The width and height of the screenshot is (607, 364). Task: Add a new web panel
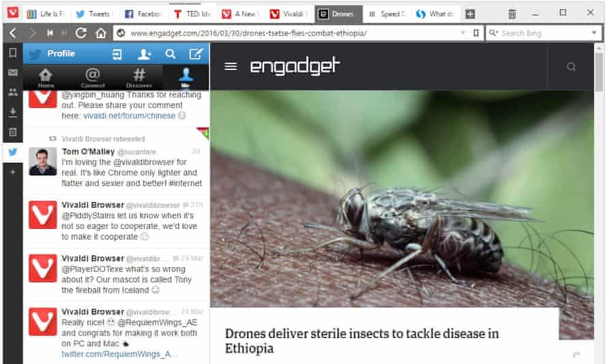point(13,172)
